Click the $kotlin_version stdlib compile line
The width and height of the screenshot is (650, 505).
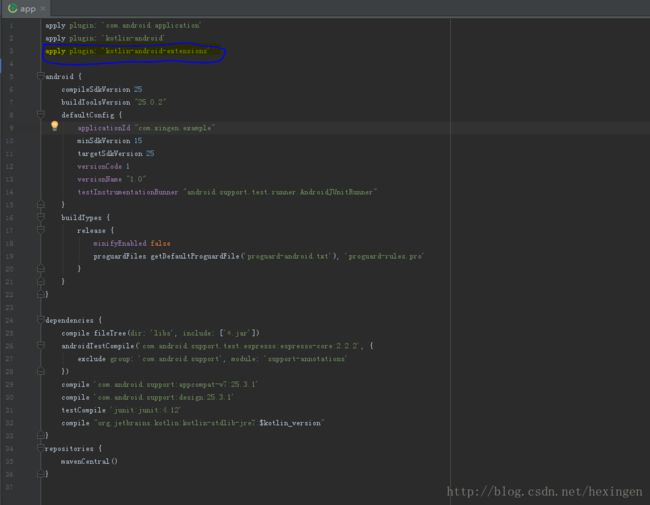(193, 423)
